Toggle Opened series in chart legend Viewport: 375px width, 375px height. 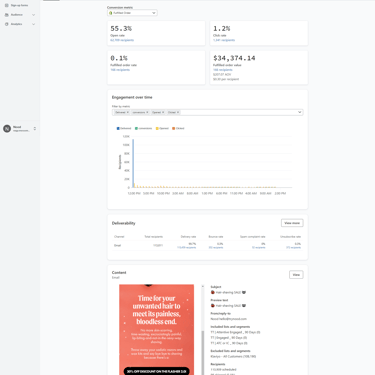[x=162, y=128]
